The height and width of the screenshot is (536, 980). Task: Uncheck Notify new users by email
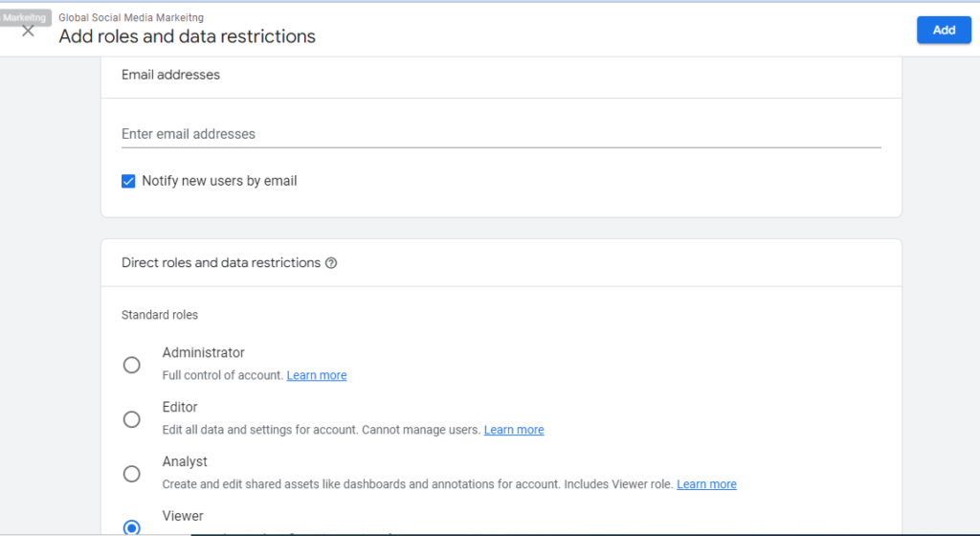[128, 181]
